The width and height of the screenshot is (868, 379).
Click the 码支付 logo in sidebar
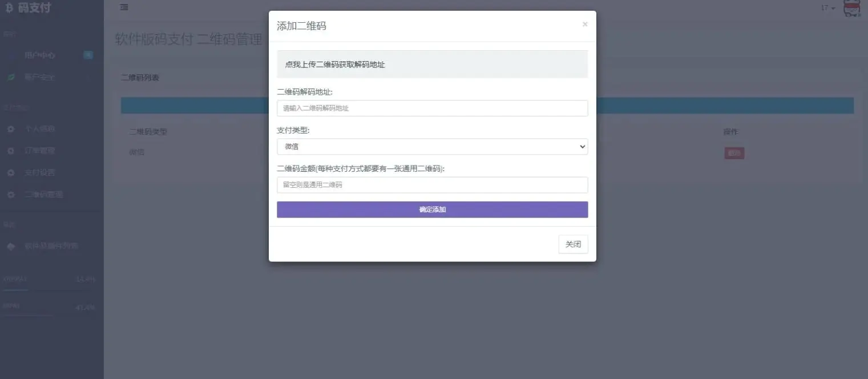pyautogui.click(x=28, y=8)
